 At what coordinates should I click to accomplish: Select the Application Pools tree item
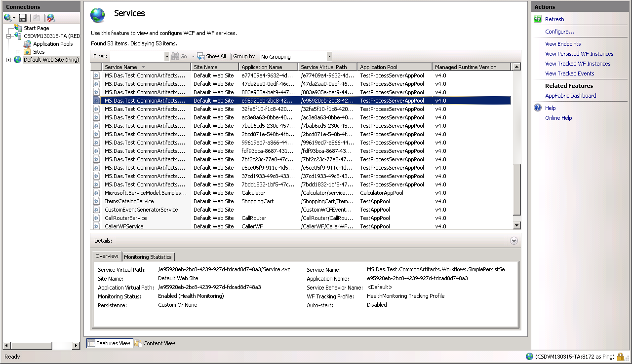[x=53, y=44]
